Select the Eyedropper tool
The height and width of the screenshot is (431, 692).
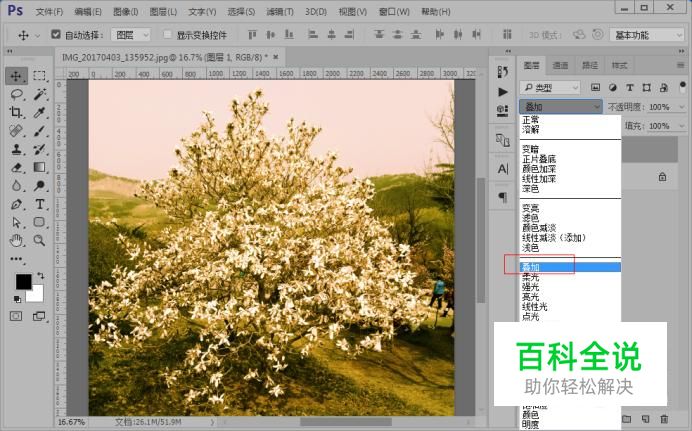pos(39,112)
